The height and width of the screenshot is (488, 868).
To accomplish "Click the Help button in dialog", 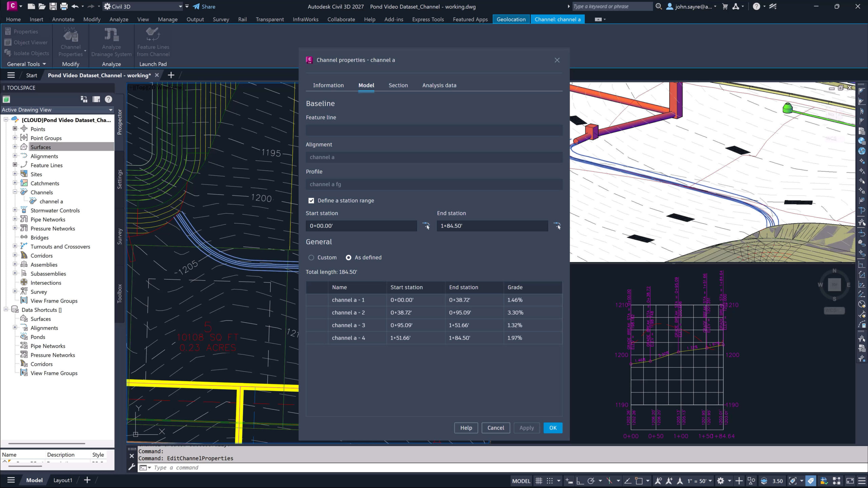I will click(x=466, y=428).
